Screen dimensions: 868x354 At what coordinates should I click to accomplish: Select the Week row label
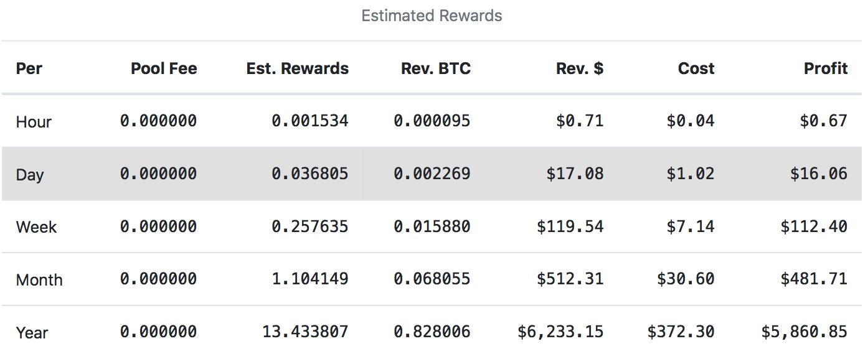(36, 227)
